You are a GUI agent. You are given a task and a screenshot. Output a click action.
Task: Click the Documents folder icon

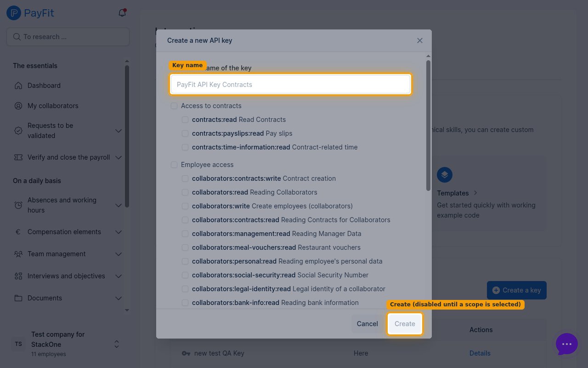coord(18,298)
